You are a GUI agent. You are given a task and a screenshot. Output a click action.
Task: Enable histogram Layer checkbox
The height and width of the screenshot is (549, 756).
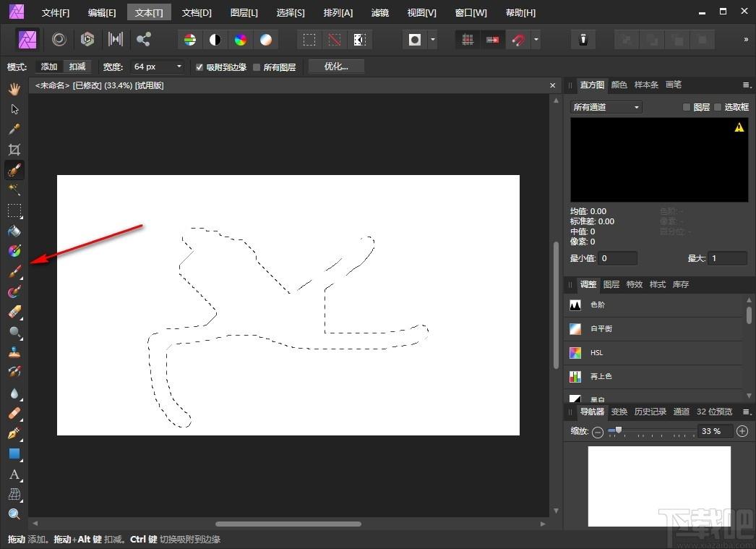687,107
